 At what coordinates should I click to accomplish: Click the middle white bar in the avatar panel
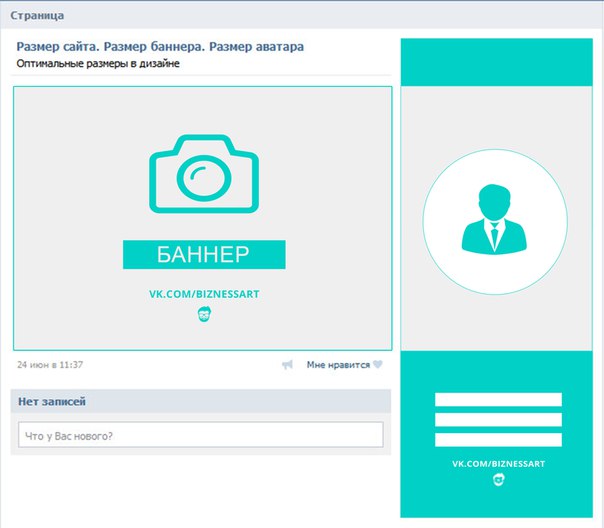[498, 420]
